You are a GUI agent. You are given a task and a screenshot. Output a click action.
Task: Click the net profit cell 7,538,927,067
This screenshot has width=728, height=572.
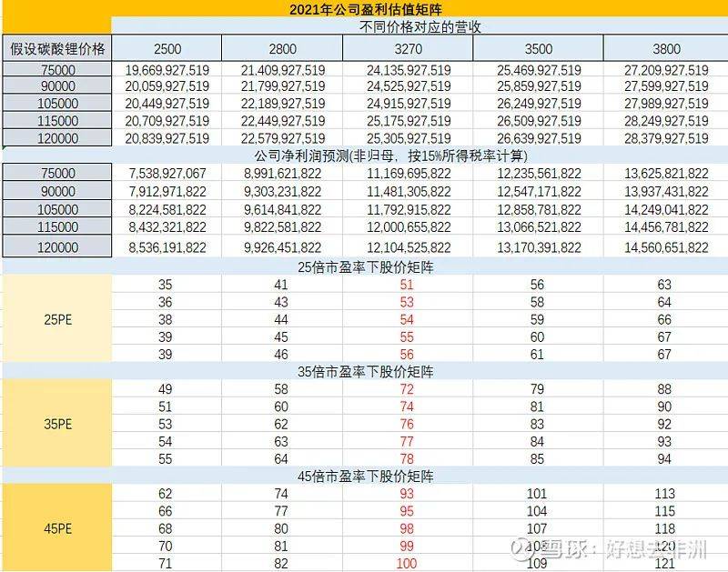[167, 173]
